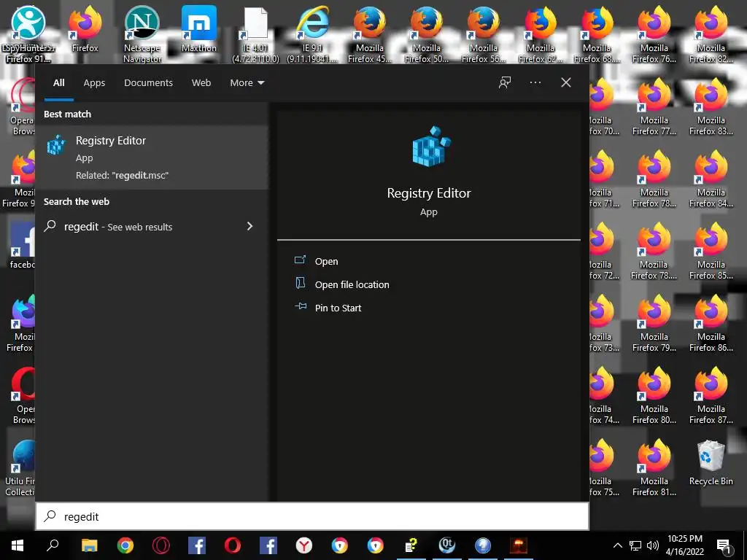Open the blue globe app on the taskbar
The width and height of the screenshot is (747, 560).
click(483, 545)
